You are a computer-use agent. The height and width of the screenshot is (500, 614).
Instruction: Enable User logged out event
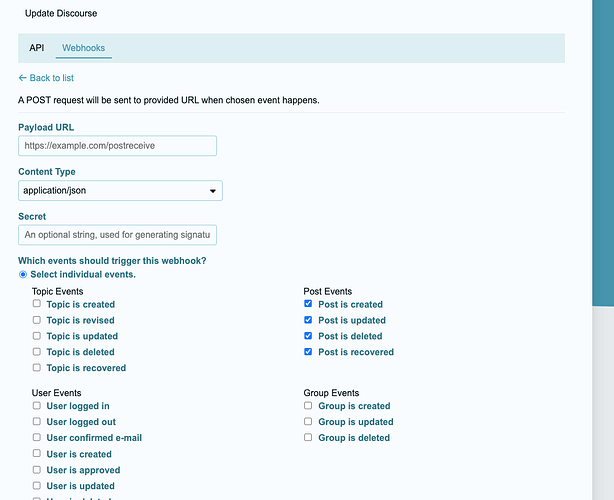pos(37,421)
